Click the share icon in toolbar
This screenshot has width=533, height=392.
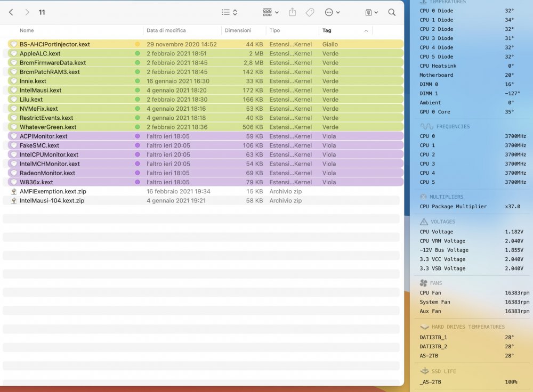click(x=292, y=13)
